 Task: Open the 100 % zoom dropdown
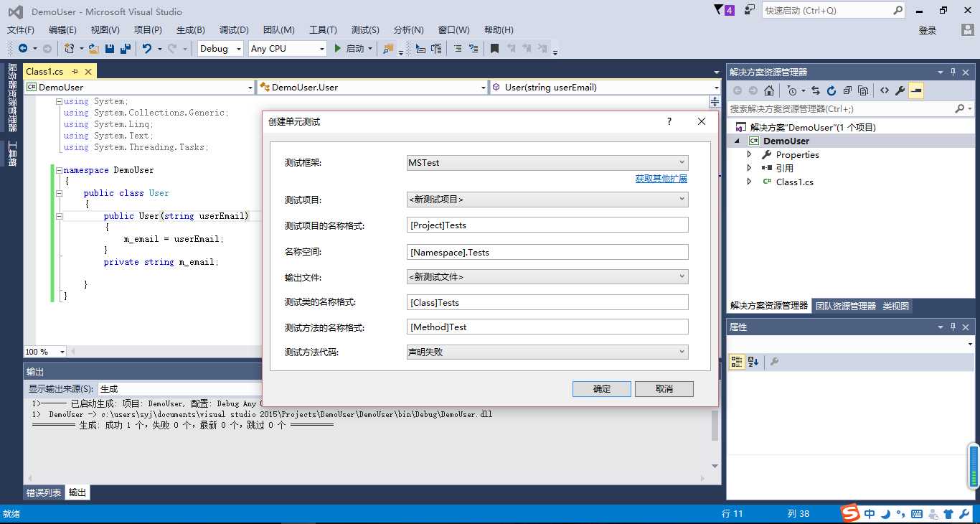click(x=45, y=352)
